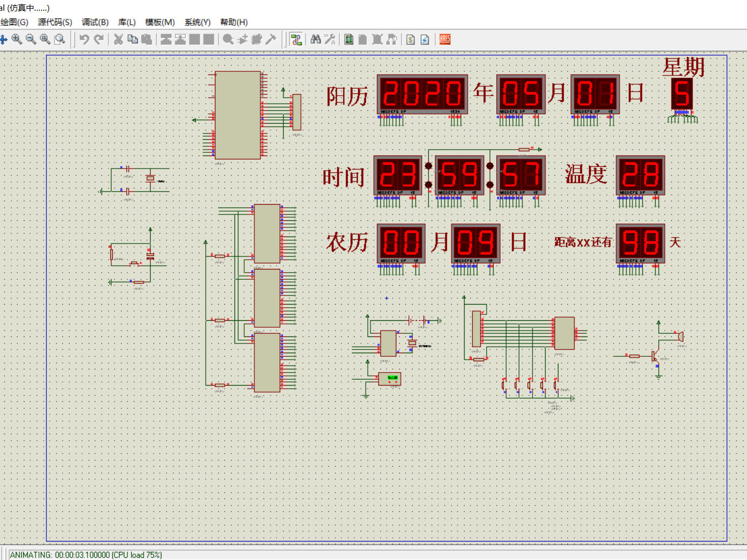This screenshot has width=747, height=560.
Task: Click Zoom to View Entire Sheet icon
Action: (45, 39)
